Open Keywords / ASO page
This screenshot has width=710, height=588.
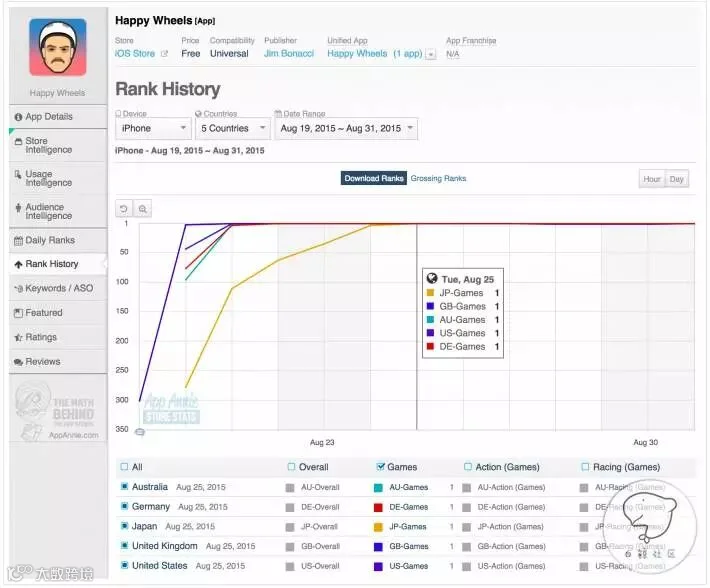click(58, 288)
